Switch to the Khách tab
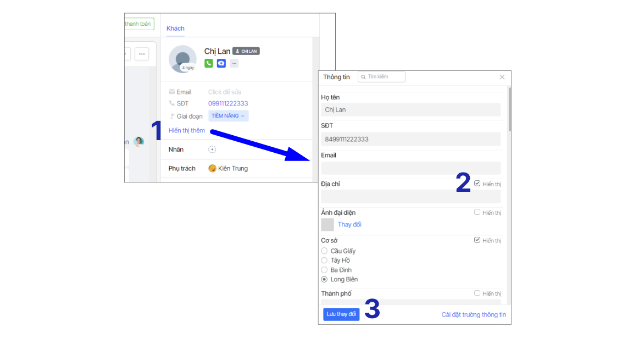This screenshot has width=644, height=338. coord(175,29)
